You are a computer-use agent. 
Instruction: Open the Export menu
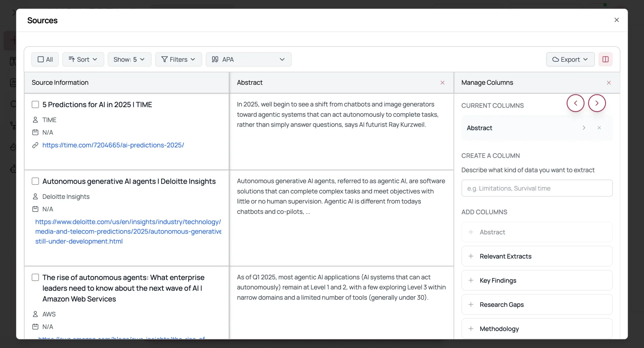(570, 59)
